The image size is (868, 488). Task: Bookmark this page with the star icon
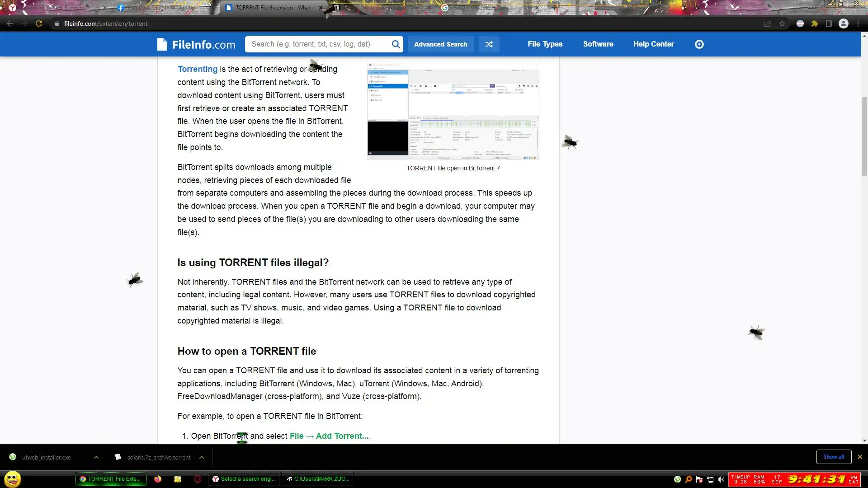(x=782, y=24)
